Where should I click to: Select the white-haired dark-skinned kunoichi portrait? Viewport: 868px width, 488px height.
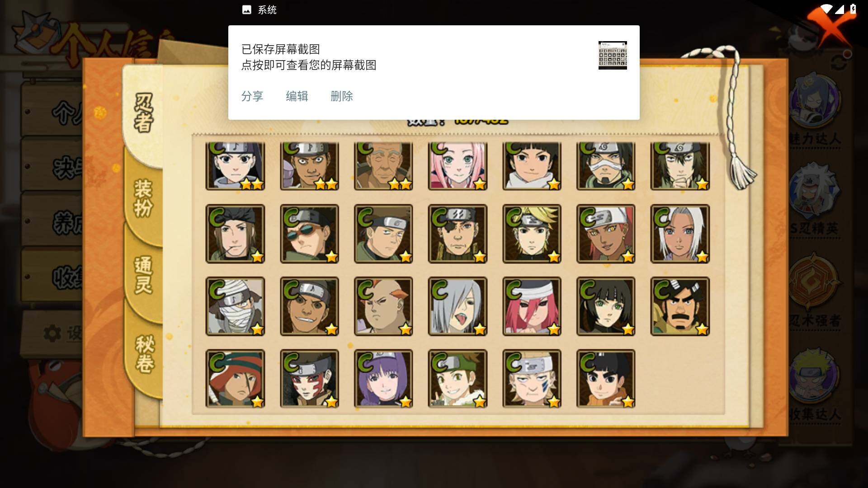[680, 234]
